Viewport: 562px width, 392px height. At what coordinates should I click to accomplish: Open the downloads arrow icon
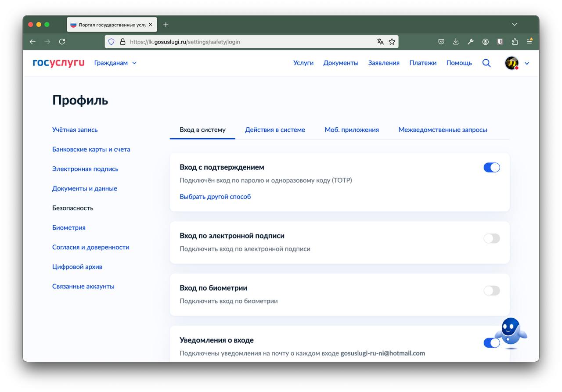coord(456,42)
